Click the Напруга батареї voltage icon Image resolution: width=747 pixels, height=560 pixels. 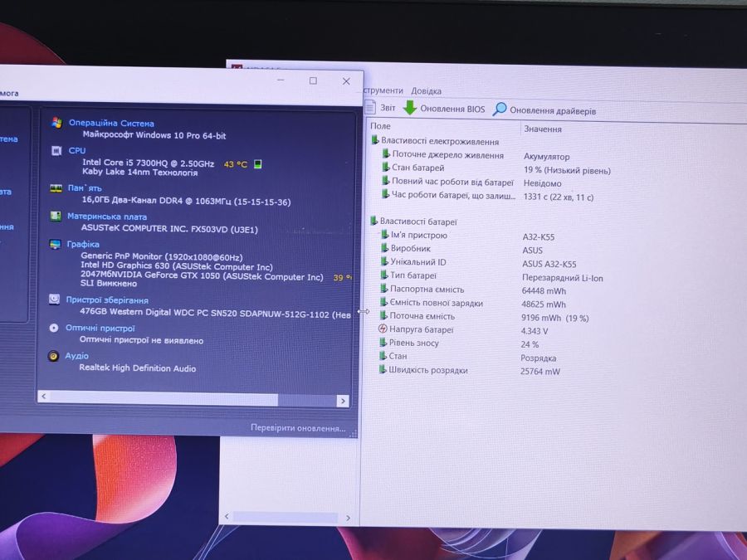[x=383, y=329]
